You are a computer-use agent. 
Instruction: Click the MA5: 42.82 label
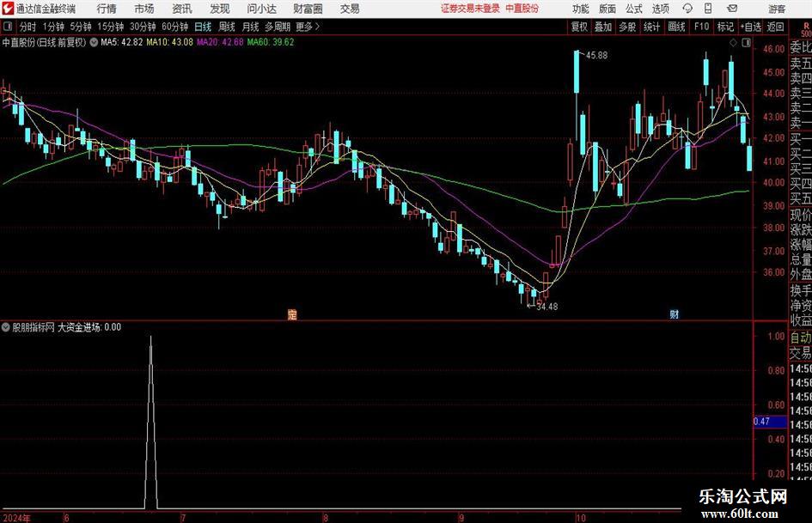pyautogui.click(x=122, y=42)
